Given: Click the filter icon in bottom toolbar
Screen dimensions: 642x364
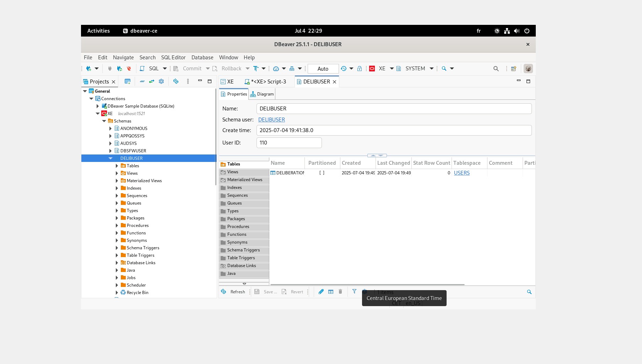Looking at the screenshot, I should coord(354,292).
